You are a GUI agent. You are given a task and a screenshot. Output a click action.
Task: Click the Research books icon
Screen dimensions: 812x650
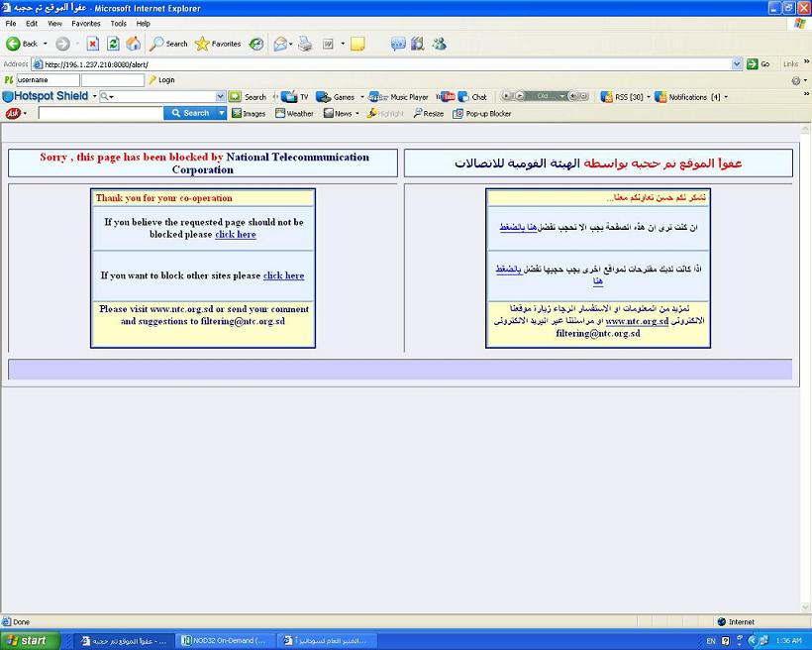click(418, 44)
